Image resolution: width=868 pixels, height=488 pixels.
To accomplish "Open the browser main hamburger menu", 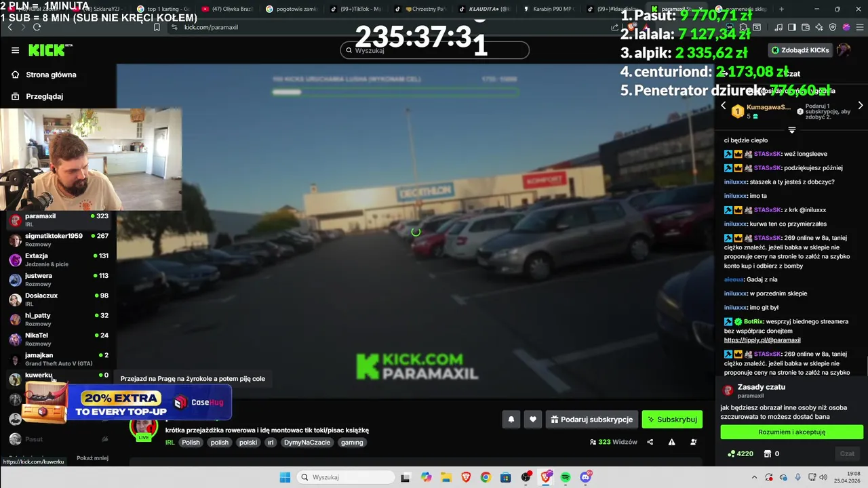I will [x=860, y=27].
